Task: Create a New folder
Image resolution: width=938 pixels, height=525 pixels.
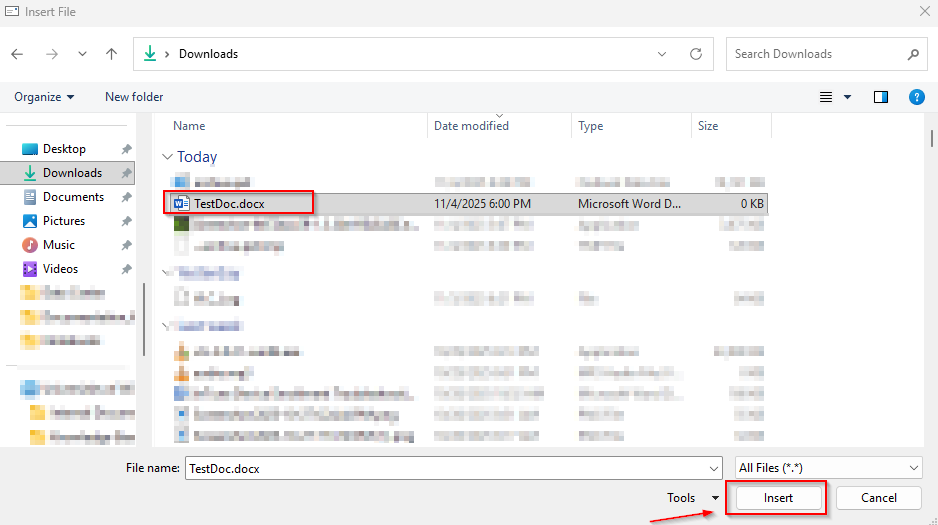Action: (134, 97)
